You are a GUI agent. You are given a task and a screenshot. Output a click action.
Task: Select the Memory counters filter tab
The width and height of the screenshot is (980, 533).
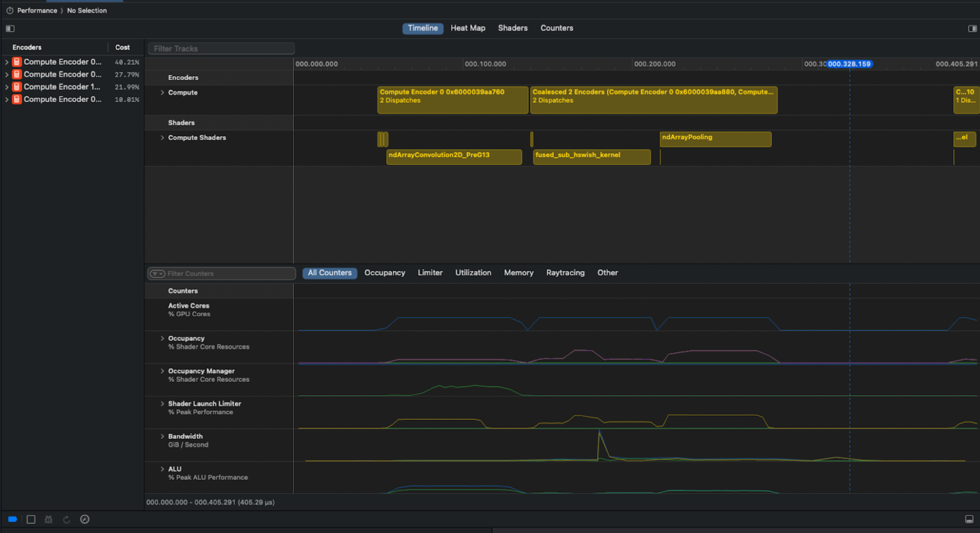[x=518, y=273]
